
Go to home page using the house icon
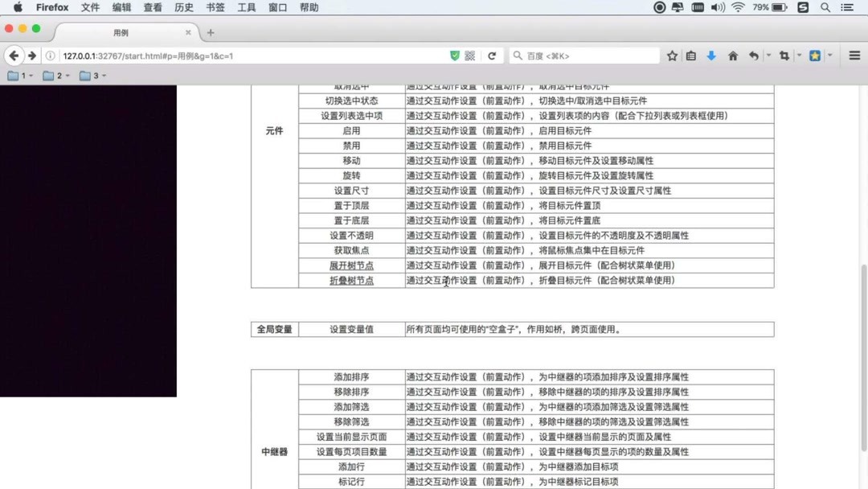point(733,55)
